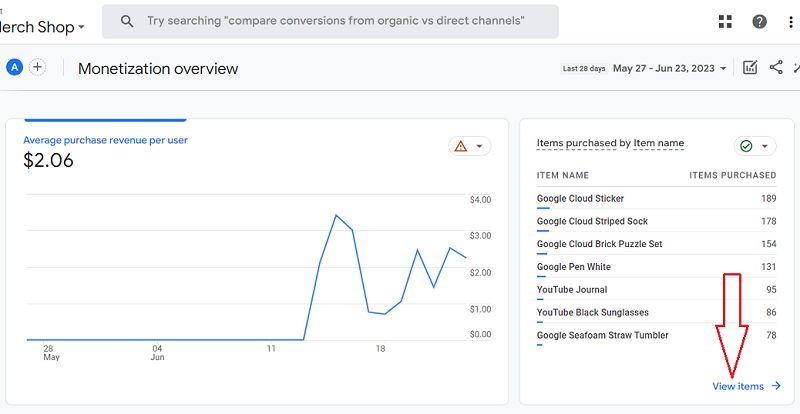Click the Customize report icon
The image size is (800, 414).
tap(750, 68)
